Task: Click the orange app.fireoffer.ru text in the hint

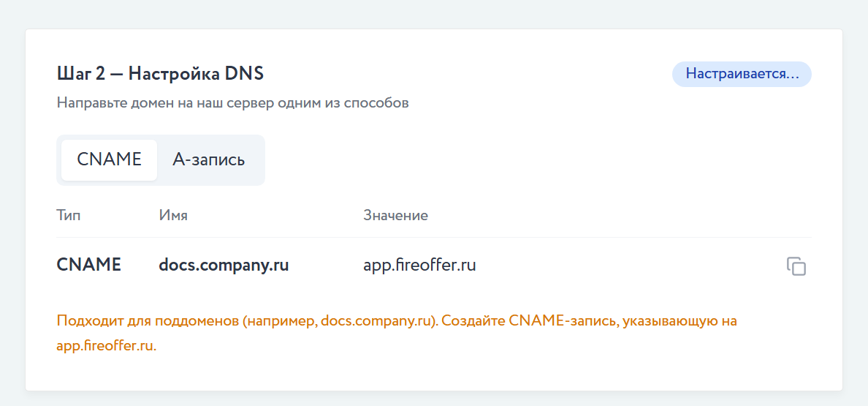Action: [x=106, y=345]
